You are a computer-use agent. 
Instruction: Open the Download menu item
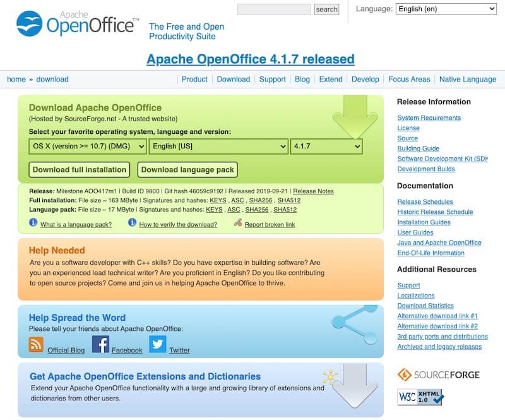[x=234, y=80]
